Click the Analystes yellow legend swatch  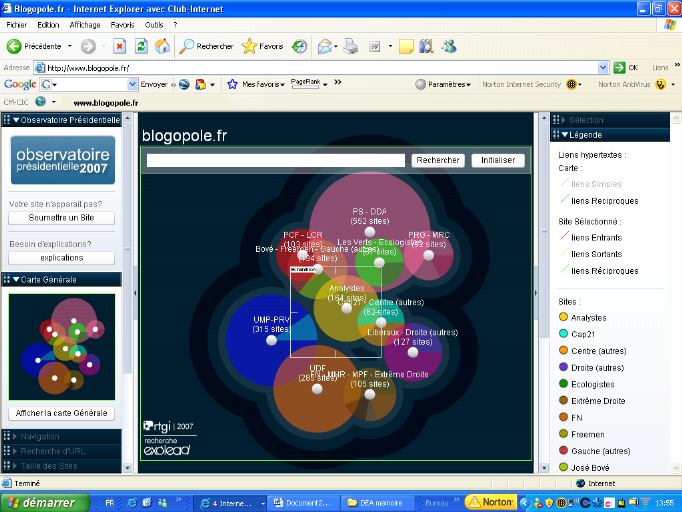click(563, 317)
